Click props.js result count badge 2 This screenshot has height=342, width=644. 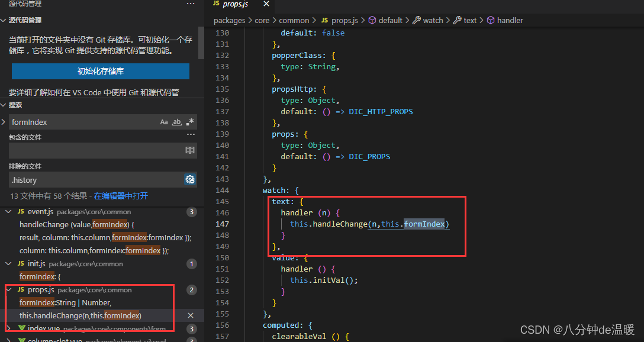191,290
